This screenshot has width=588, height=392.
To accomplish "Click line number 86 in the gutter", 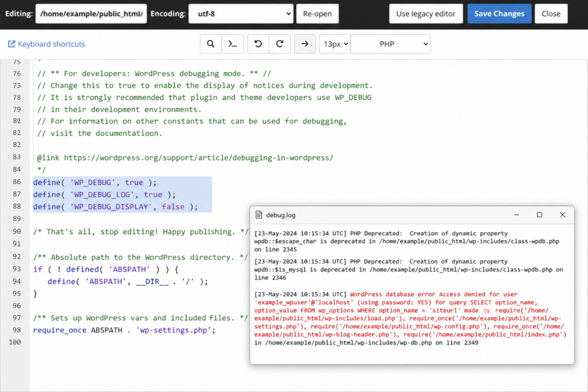I will coord(17,182).
